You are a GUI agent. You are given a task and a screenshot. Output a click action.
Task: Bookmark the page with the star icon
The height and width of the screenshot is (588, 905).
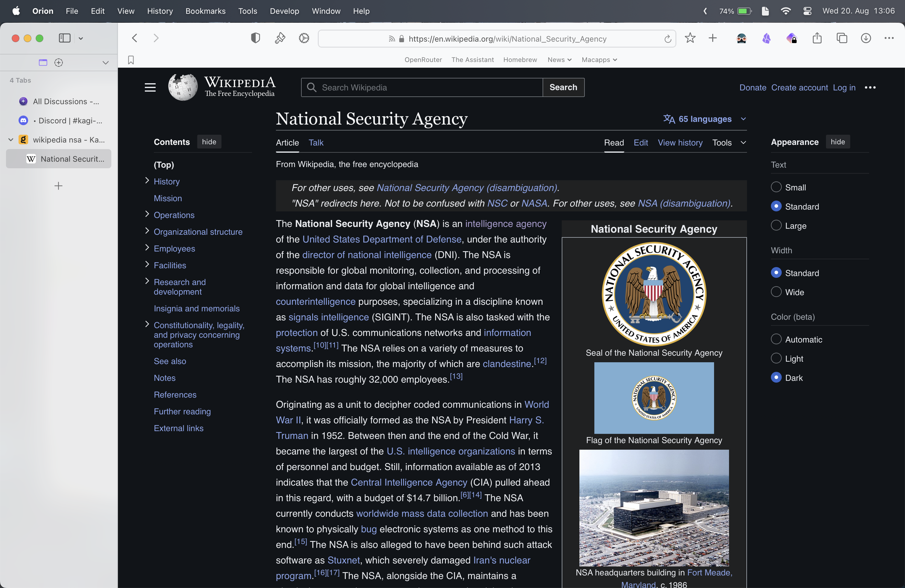[x=690, y=38]
